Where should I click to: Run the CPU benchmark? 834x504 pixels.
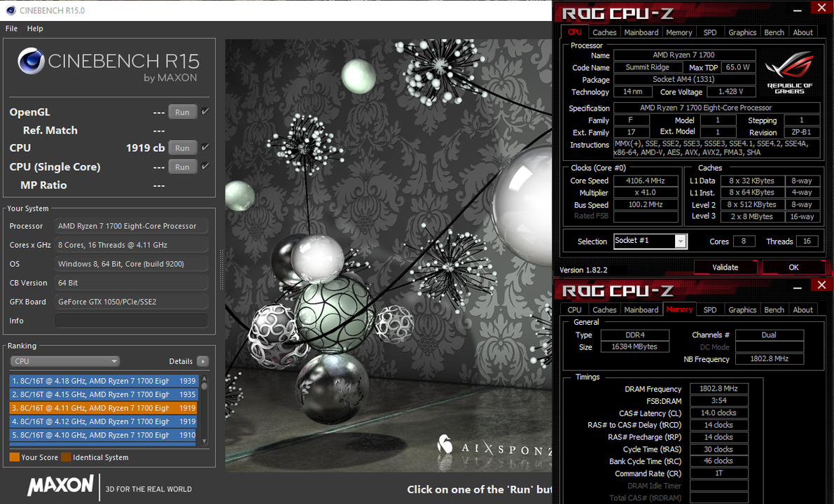pyautogui.click(x=183, y=148)
